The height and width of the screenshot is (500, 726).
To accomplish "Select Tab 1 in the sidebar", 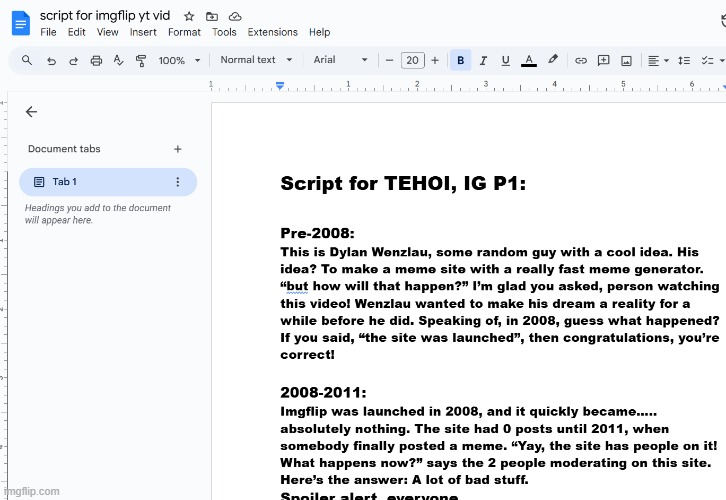I will [x=108, y=182].
